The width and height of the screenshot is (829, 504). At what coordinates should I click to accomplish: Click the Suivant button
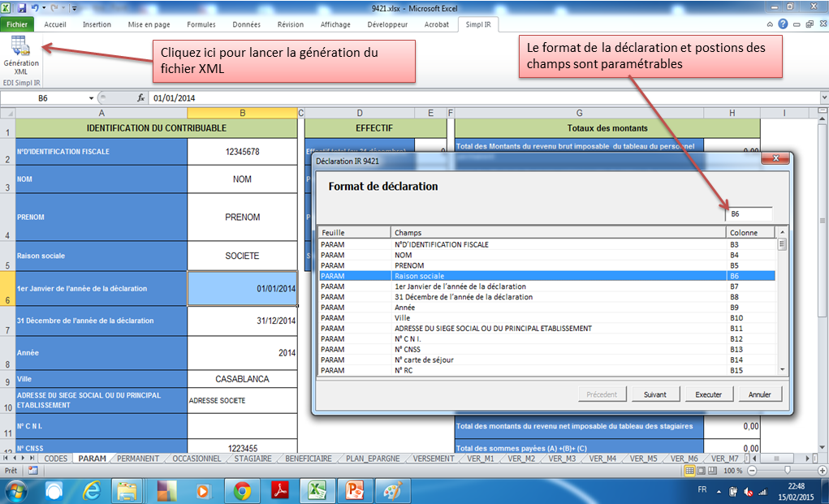(654, 394)
